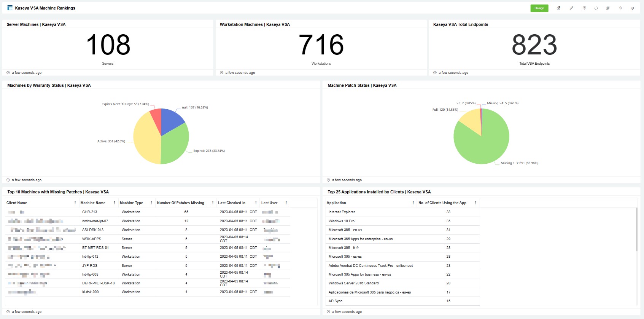Open Machine Name column options menu
Viewport: 644px width, 319px height.
coord(114,203)
